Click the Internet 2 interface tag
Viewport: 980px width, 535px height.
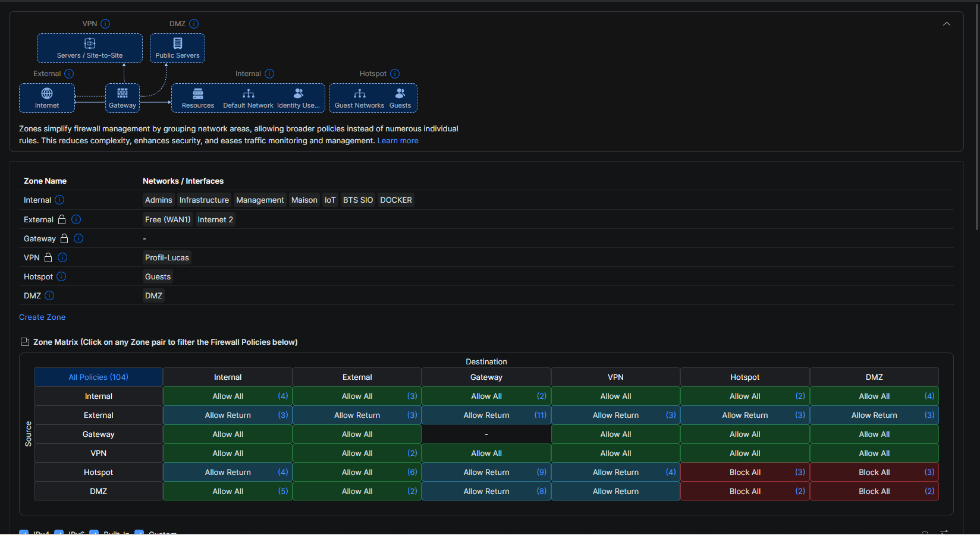click(215, 219)
